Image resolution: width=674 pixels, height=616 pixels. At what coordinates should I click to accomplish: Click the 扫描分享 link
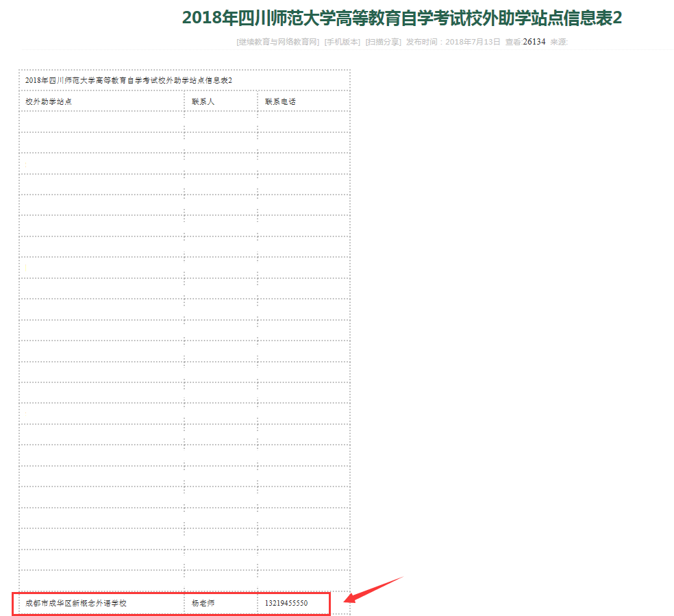coord(384,42)
